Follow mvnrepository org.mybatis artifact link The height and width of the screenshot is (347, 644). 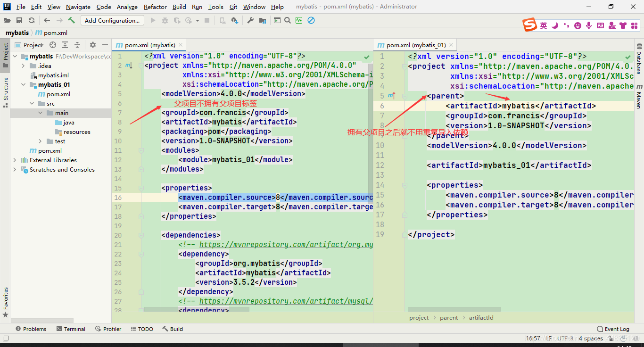point(286,244)
